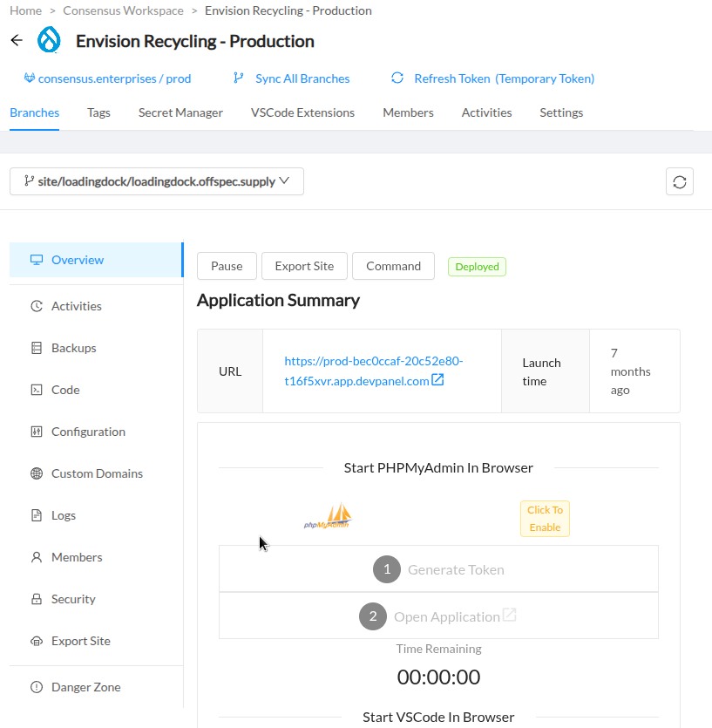
Task: Click the terminal icon next to Code
Action: coord(37,390)
